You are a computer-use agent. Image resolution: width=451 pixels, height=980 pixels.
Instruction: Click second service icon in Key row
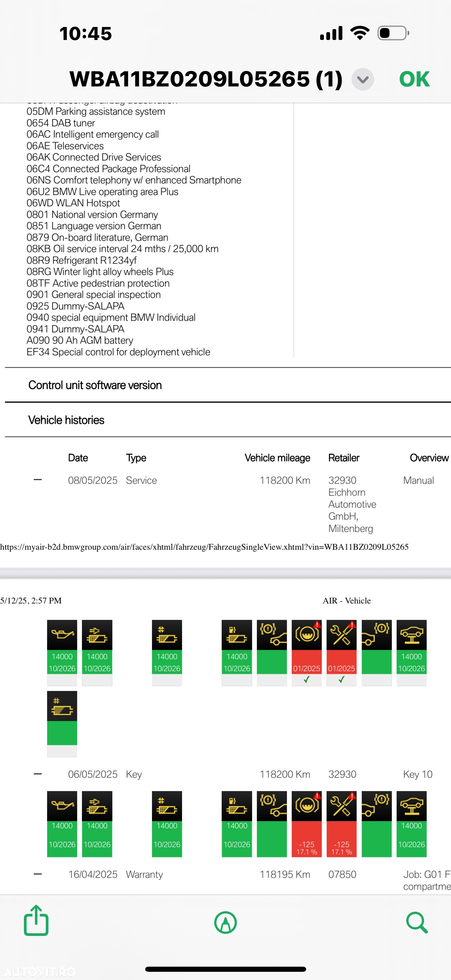(x=97, y=824)
